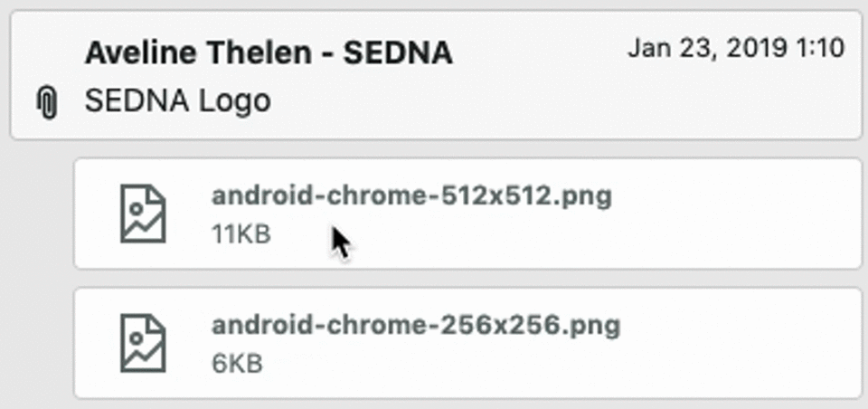Select the 6KB file size label
868x409 pixels.
(237, 364)
